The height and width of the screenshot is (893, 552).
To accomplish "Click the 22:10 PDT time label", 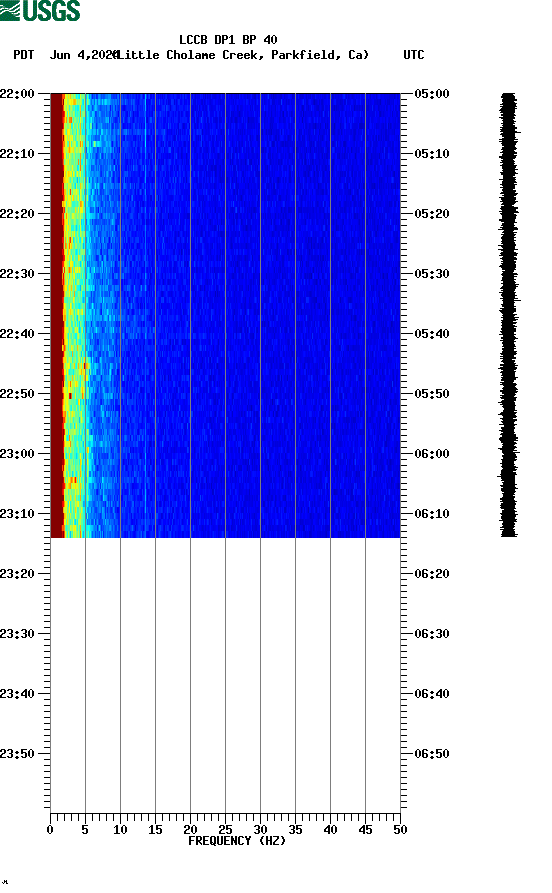I will (17, 154).
